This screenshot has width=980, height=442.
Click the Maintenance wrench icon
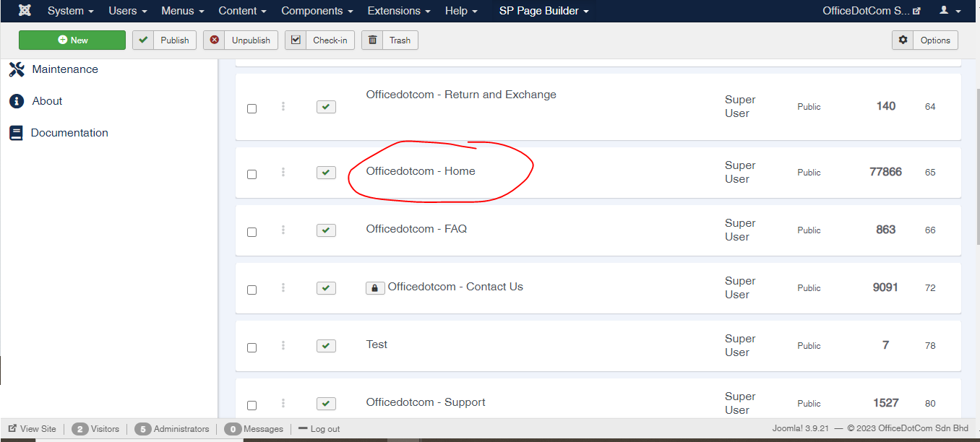tap(17, 69)
